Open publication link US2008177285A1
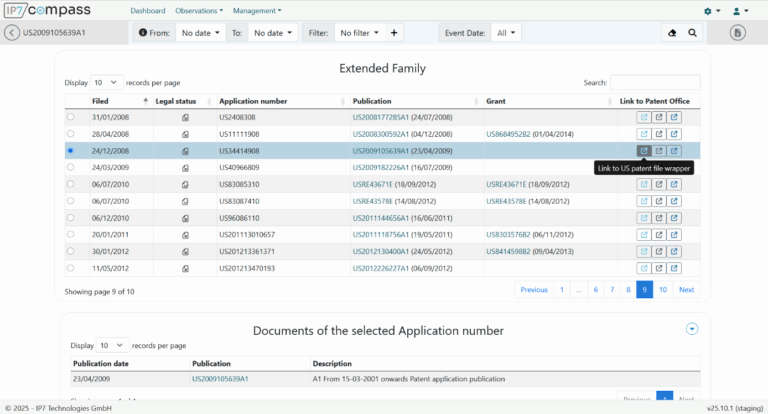The width and height of the screenshot is (768, 414). point(381,118)
